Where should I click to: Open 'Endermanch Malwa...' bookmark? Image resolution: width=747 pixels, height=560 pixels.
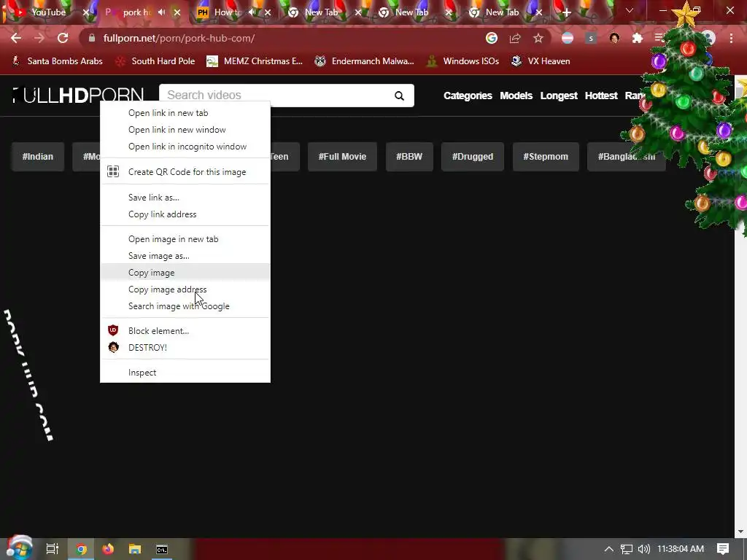click(365, 61)
